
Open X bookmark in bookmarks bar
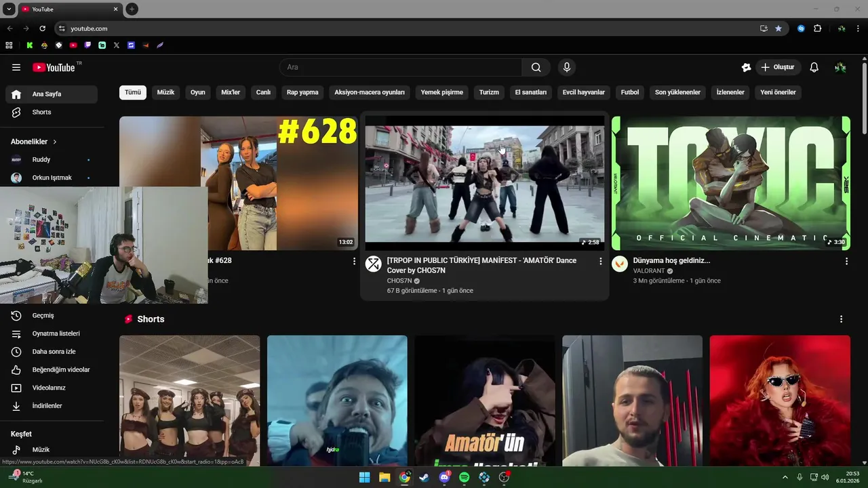pos(117,45)
